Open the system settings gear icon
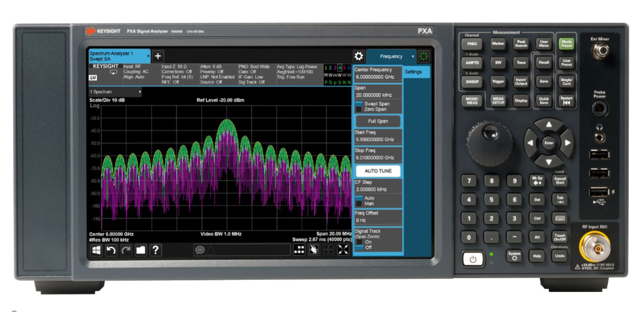The image size is (644, 312). pyautogui.click(x=359, y=57)
